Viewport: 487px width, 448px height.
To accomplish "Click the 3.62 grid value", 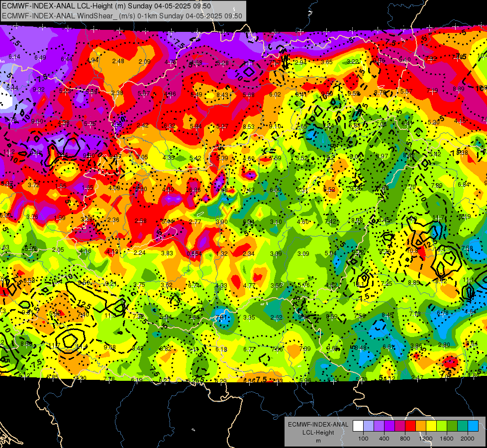I will [167, 285].
